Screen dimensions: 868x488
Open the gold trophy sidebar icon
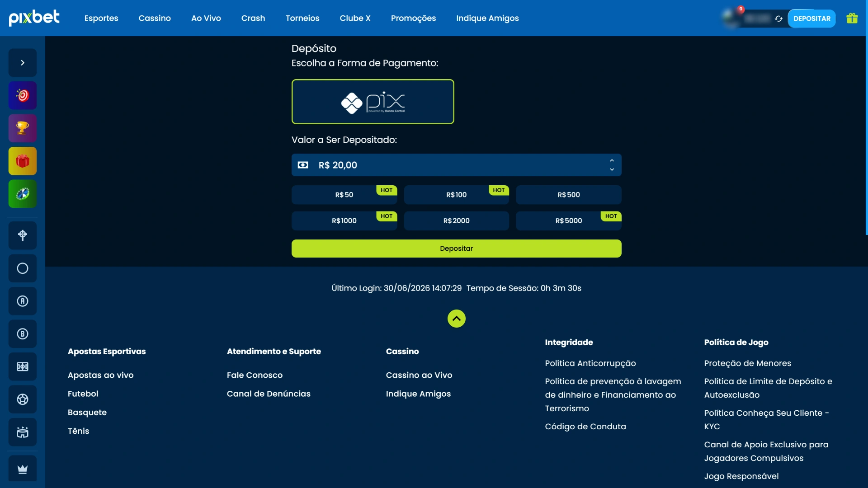click(x=23, y=128)
